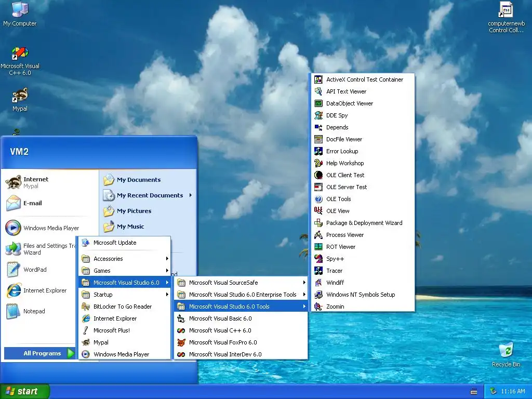Click Microsoft Visual FoxPro 6.0 fox icon
Screen dimensions: 532x399
click(181, 342)
